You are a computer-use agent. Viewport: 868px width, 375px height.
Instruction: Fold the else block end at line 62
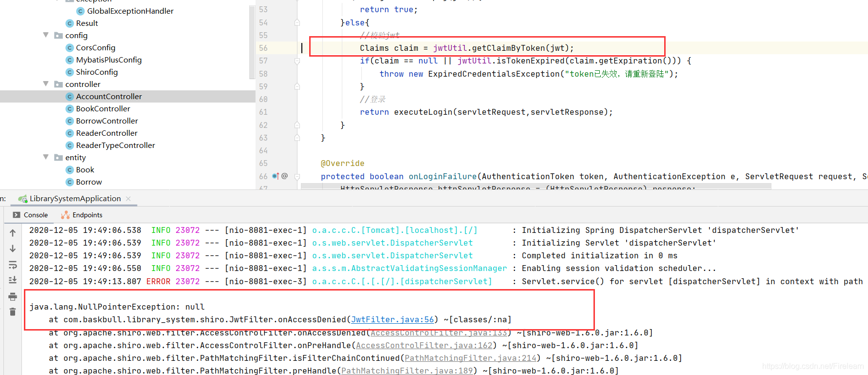[297, 125]
